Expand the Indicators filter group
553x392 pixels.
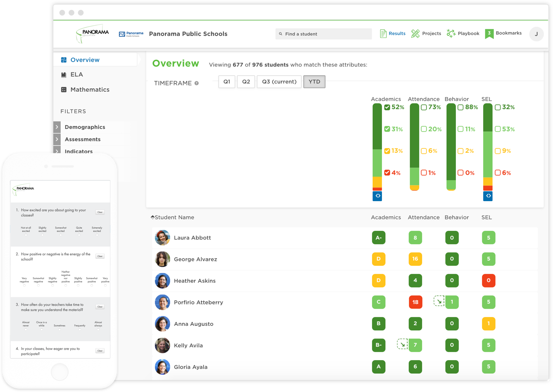point(79,152)
